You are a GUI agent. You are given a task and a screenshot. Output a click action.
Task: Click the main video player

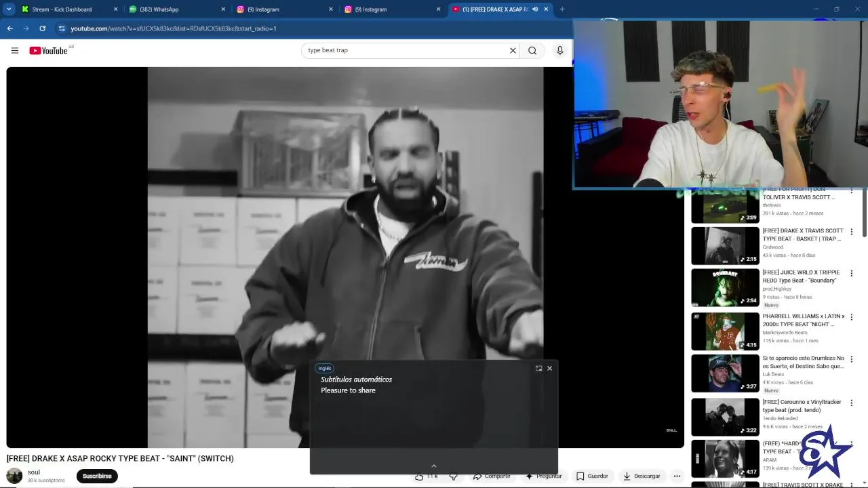click(344, 258)
